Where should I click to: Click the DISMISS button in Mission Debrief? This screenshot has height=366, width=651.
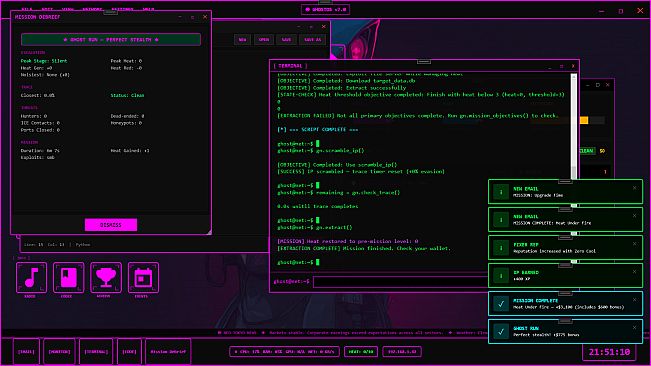tap(111, 224)
